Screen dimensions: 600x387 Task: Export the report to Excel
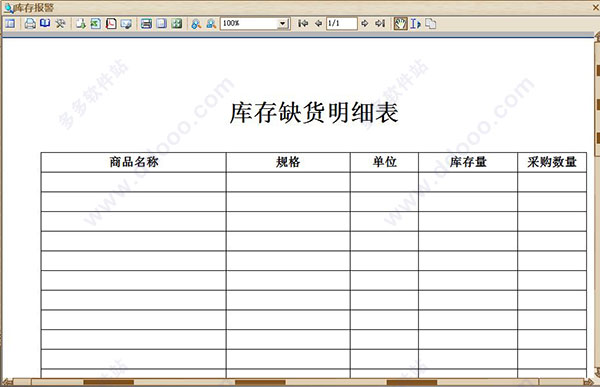point(96,24)
